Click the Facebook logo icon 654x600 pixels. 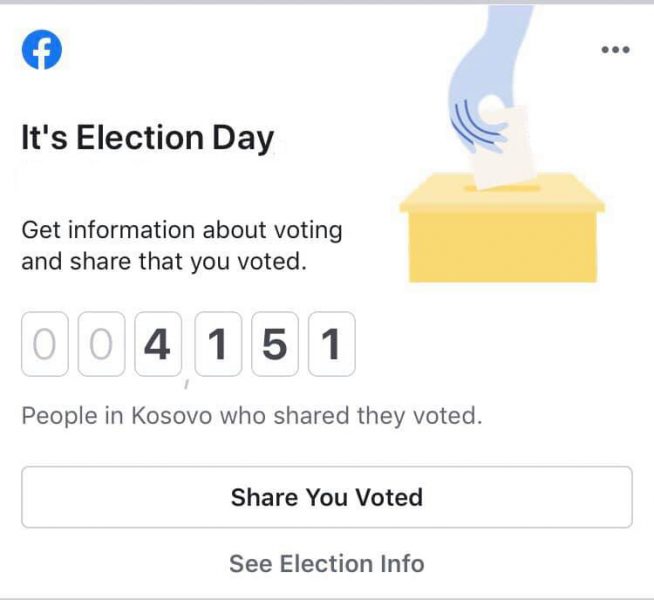coord(42,50)
